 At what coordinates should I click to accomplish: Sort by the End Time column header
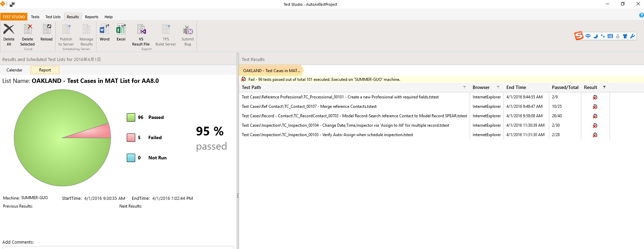point(516,87)
